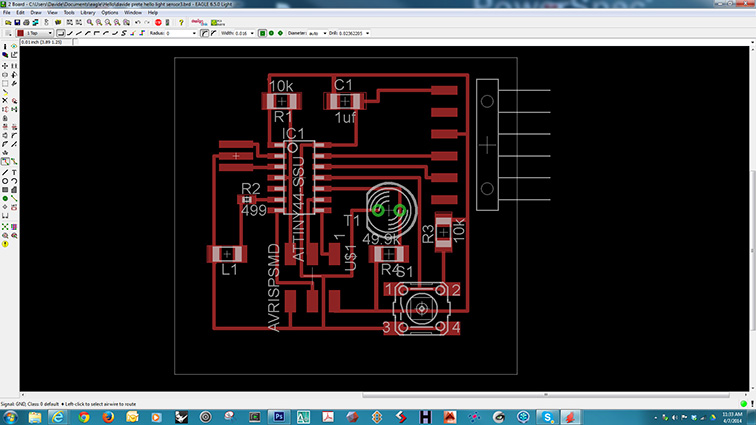The height and width of the screenshot is (425, 756).
Task: Select the Route tool
Action: [x=5, y=162]
